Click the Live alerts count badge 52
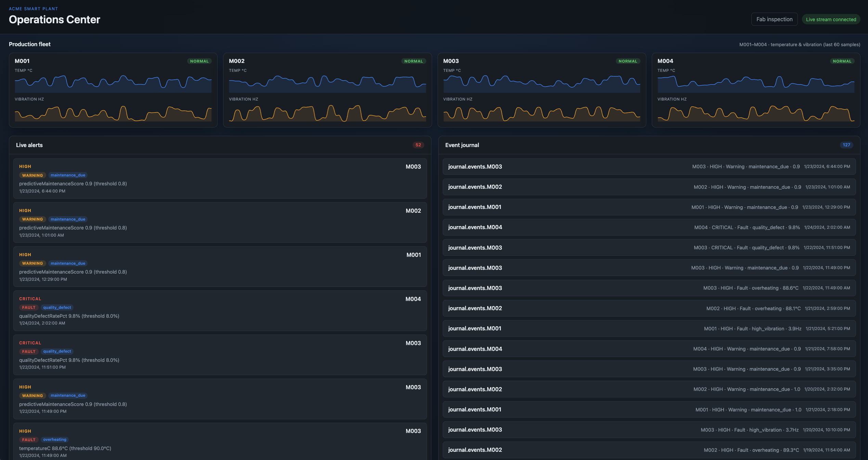The width and height of the screenshot is (868, 460). (x=418, y=145)
